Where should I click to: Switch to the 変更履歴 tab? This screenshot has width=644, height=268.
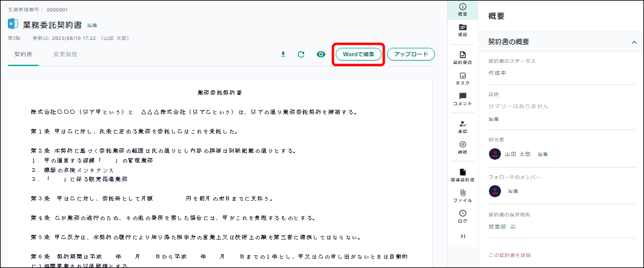65,54
